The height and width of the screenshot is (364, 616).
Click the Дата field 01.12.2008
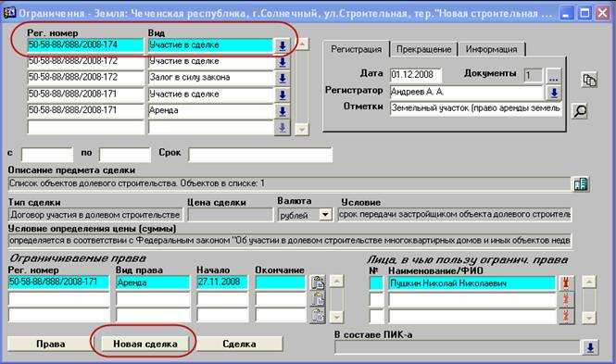[x=415, y=75]
